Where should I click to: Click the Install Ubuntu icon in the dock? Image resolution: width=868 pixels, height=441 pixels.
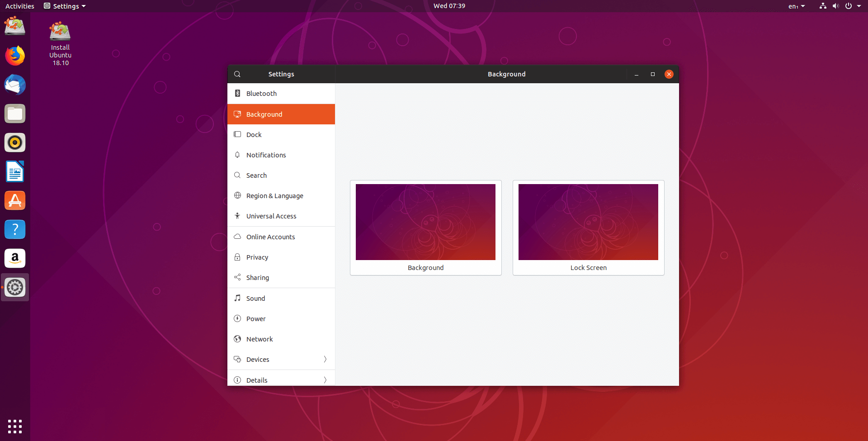[x=15, y=26]
